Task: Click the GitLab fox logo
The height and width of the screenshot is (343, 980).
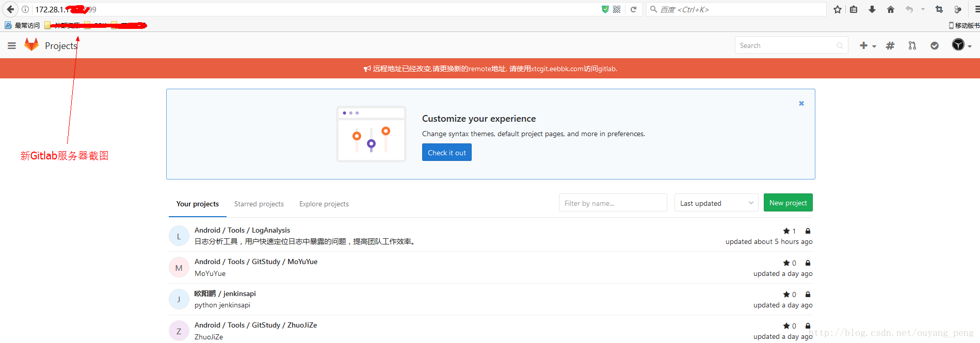Action: 31,45
